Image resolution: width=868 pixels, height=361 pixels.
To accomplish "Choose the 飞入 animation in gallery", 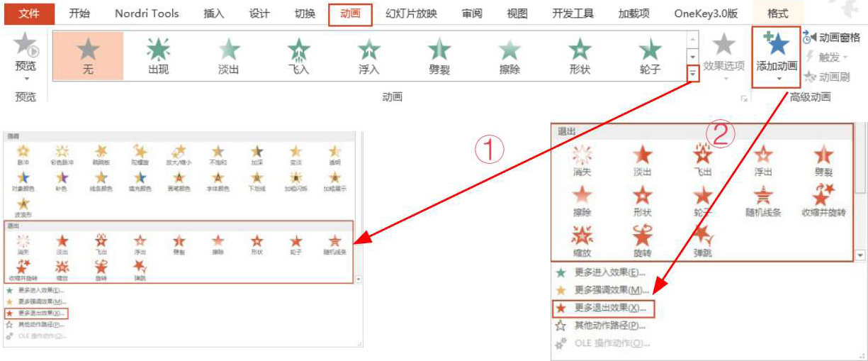I will [x=299, y=56].
